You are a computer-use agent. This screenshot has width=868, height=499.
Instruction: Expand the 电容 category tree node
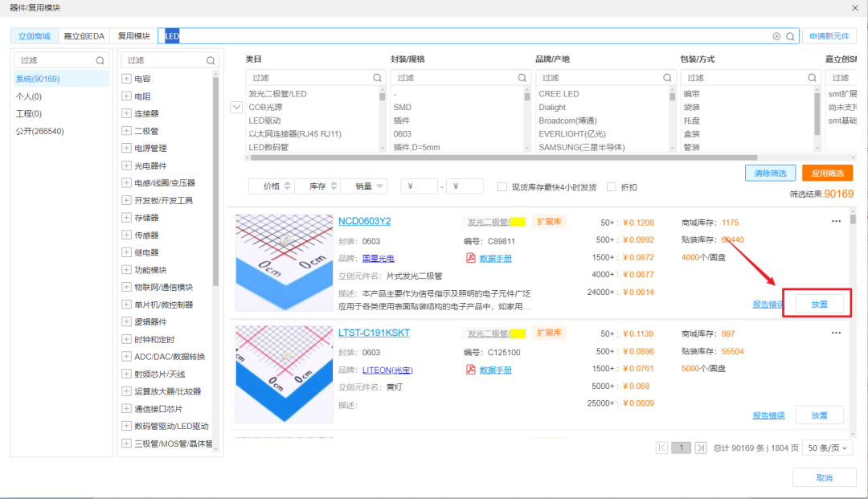pos(126,79)
